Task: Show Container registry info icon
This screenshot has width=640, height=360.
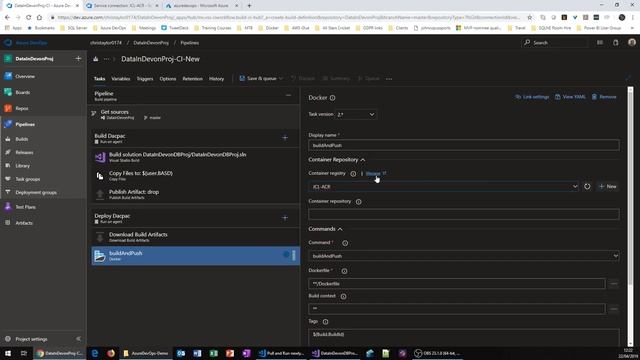Action: pos(353,173)
